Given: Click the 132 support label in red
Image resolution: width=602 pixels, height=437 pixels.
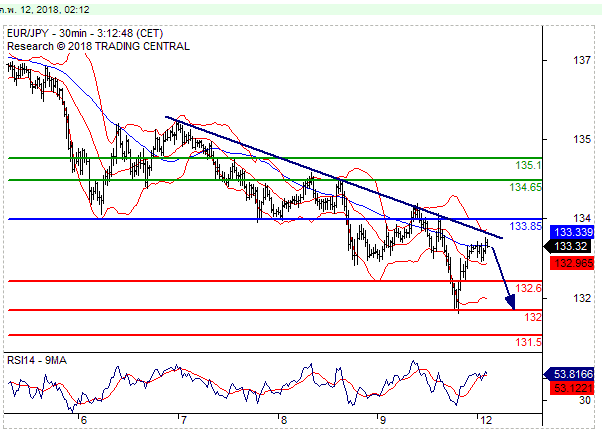Looking at the screenshot, I should coord(533,317).
